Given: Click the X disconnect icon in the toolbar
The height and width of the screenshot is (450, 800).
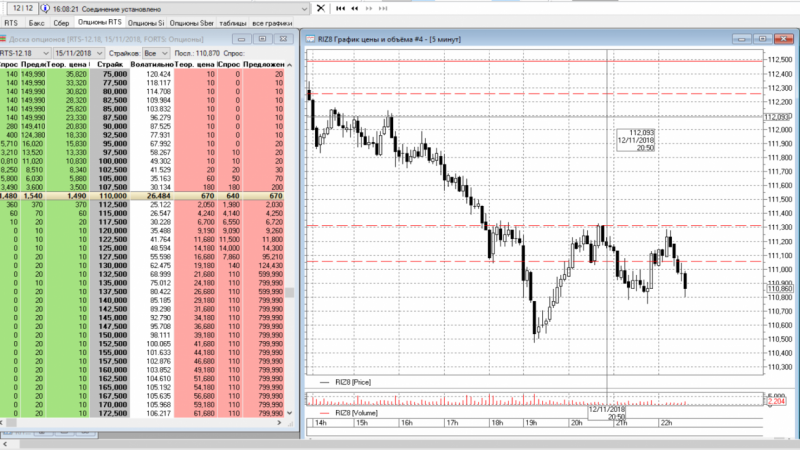Looking at the screenshot, I should [320, 8].
